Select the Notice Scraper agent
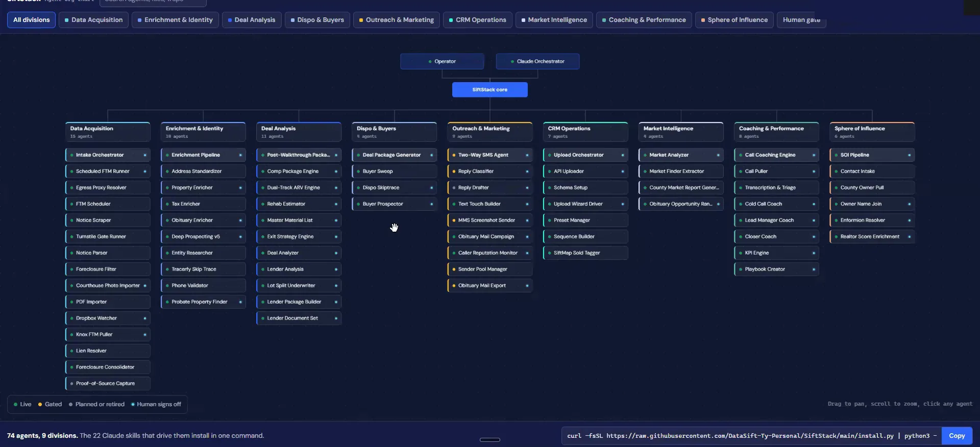This screenshot has height=447, width=980. click(108, 220)
